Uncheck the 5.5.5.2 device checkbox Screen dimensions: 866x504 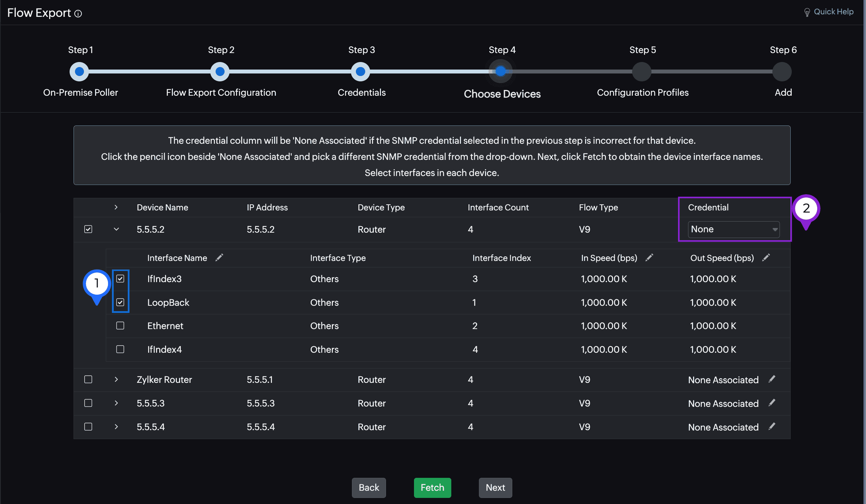88,229
